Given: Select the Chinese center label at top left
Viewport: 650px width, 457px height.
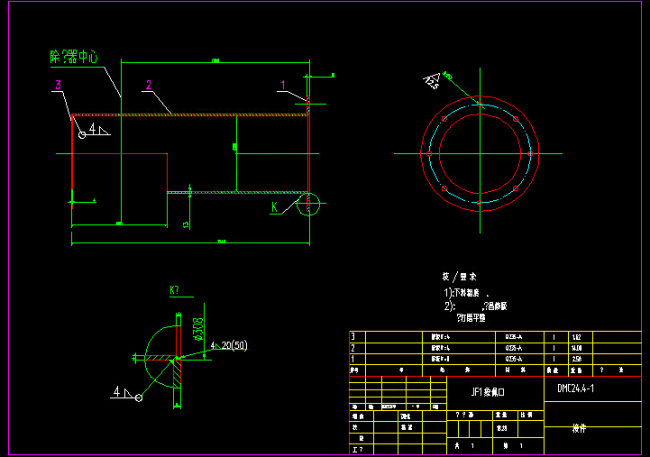Looking at the screenshot, I should [x=73, y=58].
